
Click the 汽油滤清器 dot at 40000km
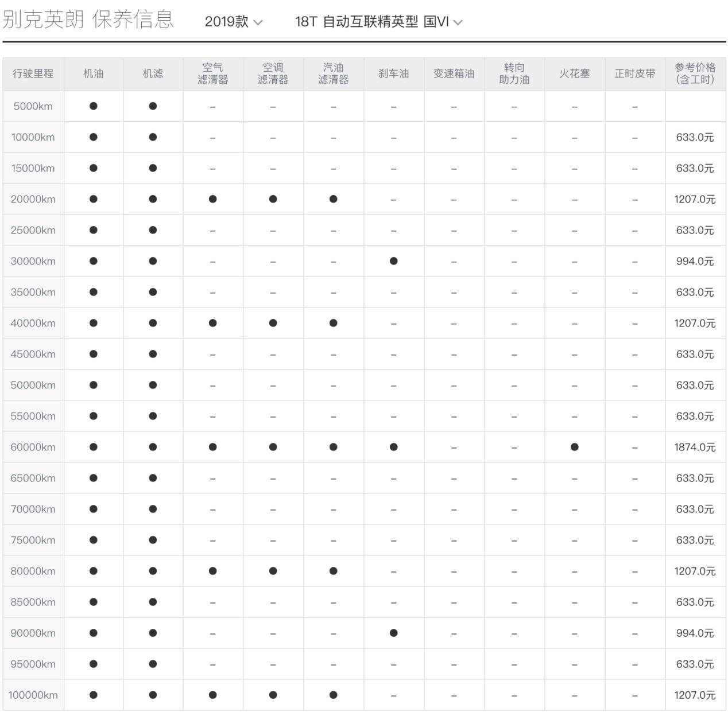pyautogui.click(x=332, y=323)
